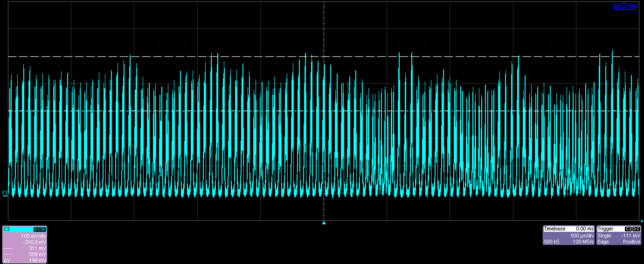Image resolution: width=644 pixels, height=264 pixels.
Task: Open the C3 channel descriptor header
Action: 25,229
